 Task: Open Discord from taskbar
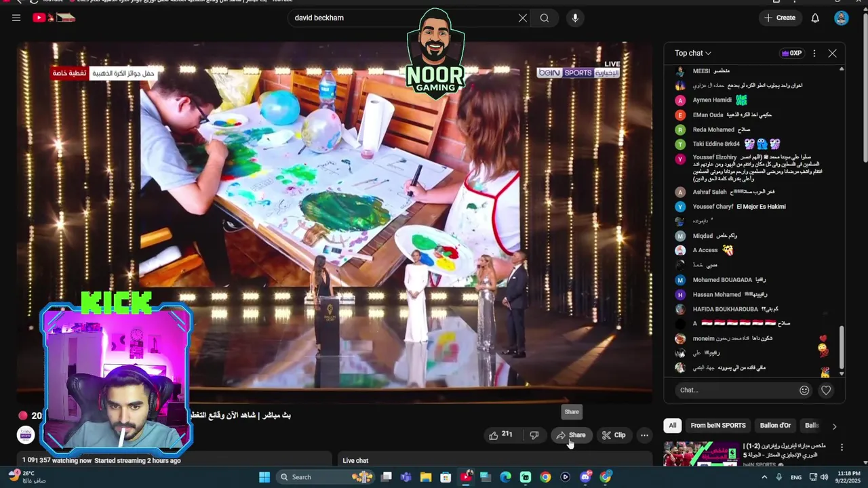coord(585,477)
